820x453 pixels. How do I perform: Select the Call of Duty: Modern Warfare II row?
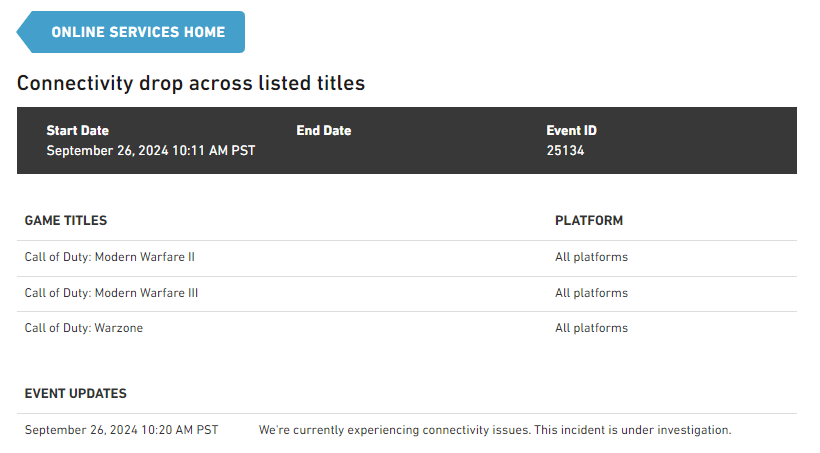[110, 257]
